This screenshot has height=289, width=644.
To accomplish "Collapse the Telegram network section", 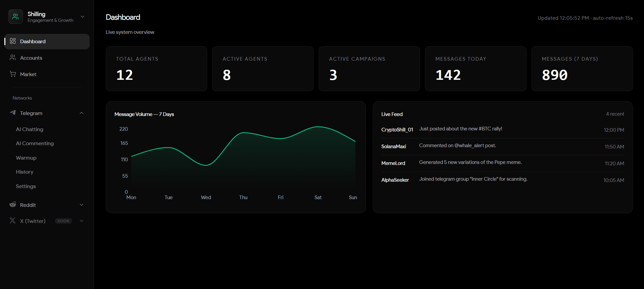I will 82,113.
